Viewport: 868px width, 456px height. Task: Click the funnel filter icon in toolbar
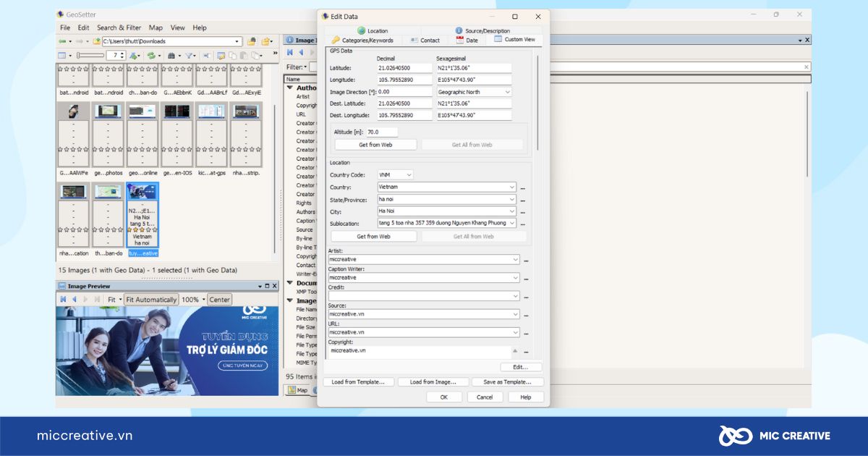point(188,55)
